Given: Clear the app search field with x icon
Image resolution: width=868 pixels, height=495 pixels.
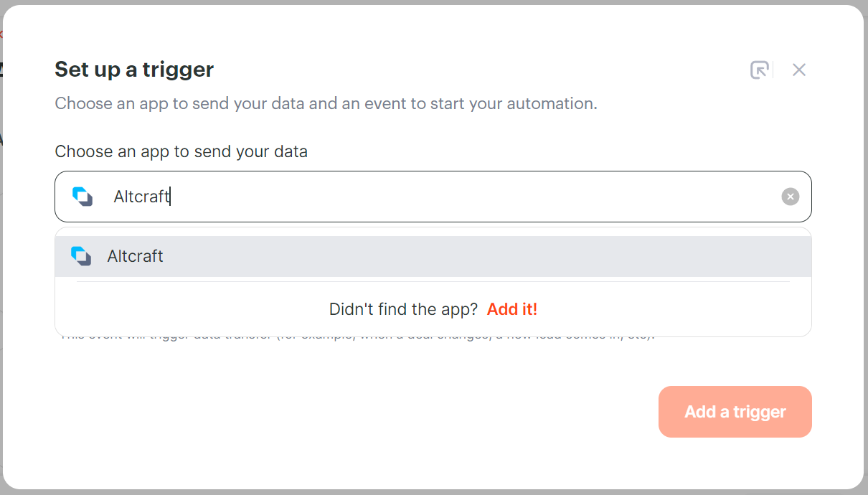Looking at the screenshot, I should (x=790, y=197).
